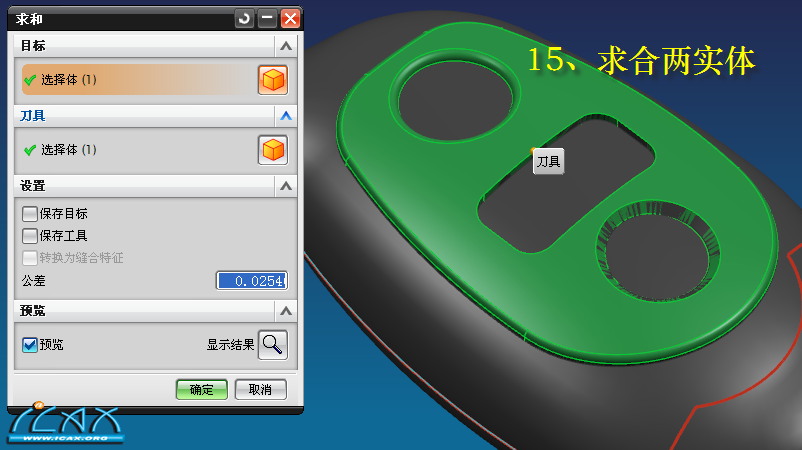Minimize the 求和 dialog
Viewport: 802px width, 450px height.
click(267, 19)
